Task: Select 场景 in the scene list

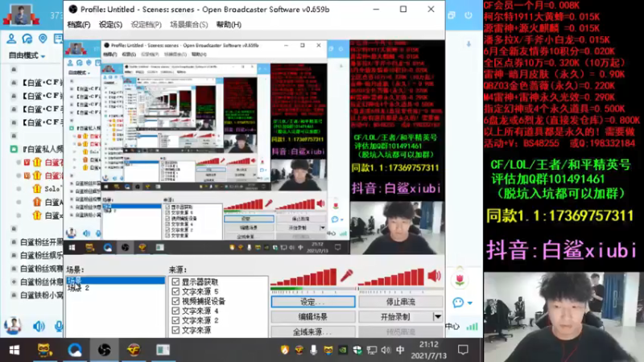Action: point(115,280)
